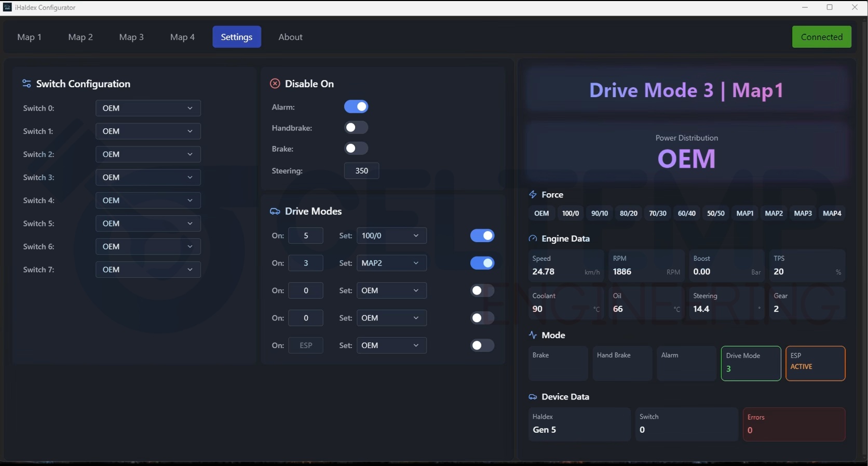
Task: Switch to the Map 1 tab
Action: 30,37
